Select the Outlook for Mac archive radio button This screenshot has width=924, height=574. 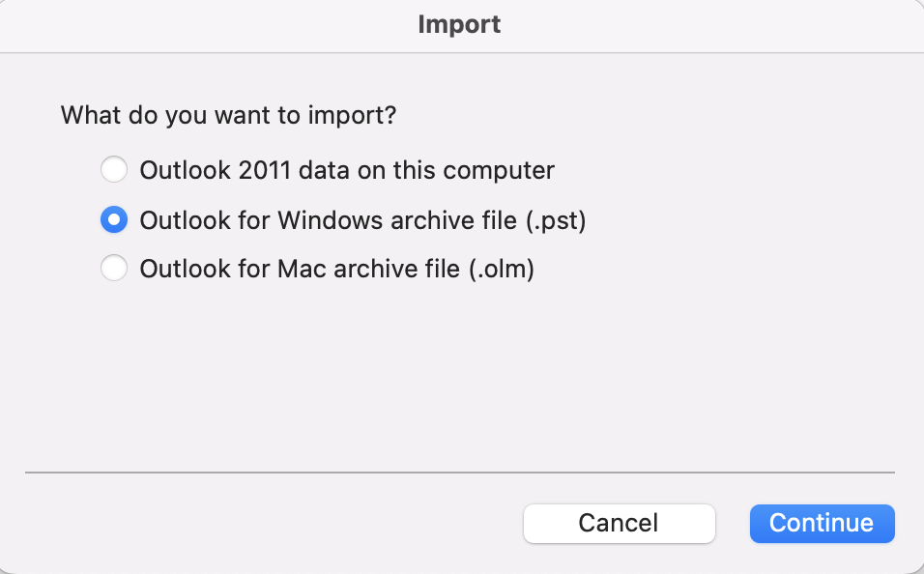(x=114, y=269)
